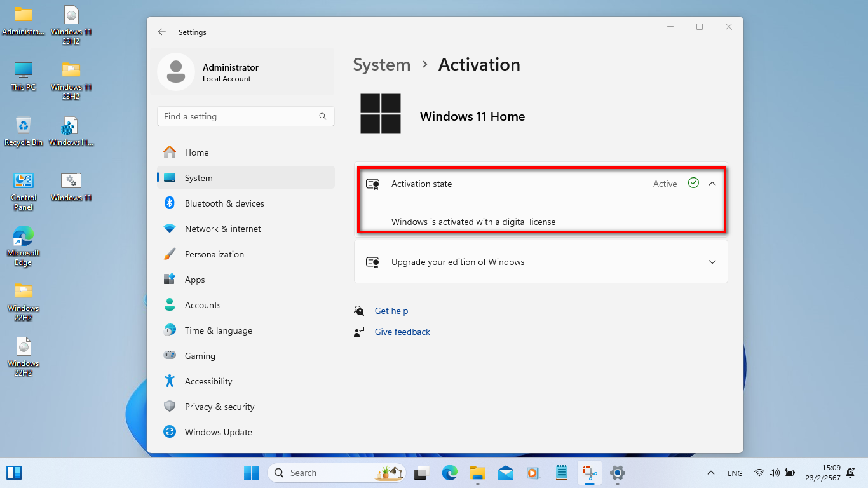Open File Explorer from the taskbar
868x488 pixels.
[x=477, y=473]
